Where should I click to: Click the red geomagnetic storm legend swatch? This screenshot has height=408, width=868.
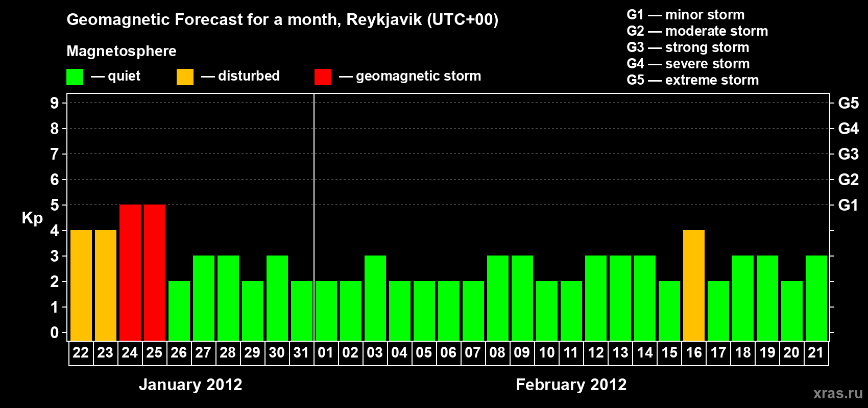(323, 77)
